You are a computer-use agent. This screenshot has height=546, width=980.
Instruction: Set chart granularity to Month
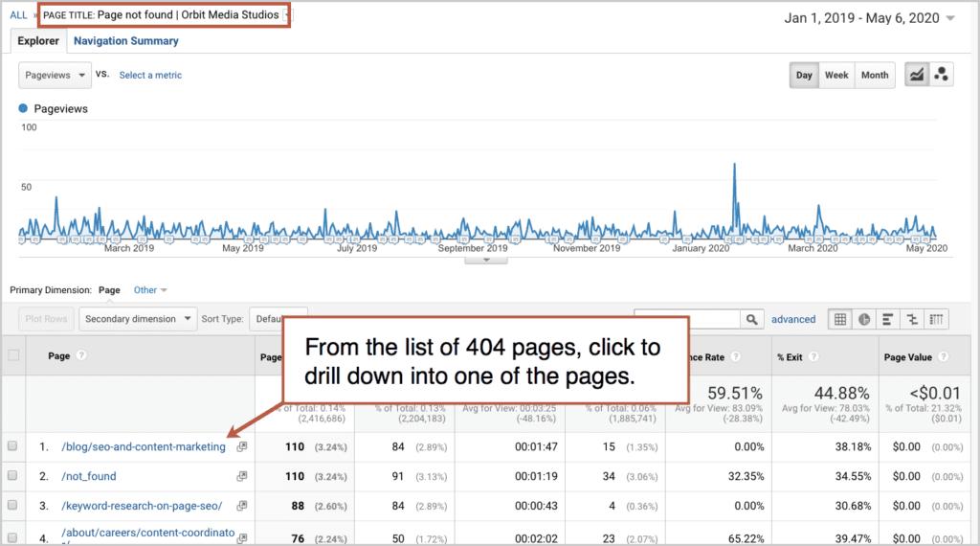pyautogui.click(x=875, y=75)
